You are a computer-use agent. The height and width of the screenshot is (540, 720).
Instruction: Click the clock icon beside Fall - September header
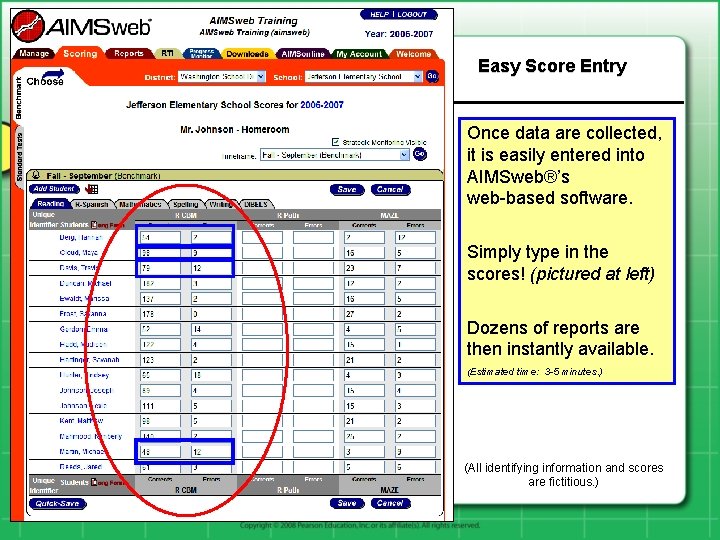(36, 175)
